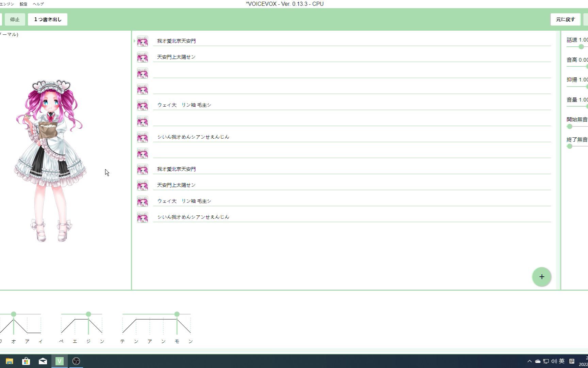Select mora エ in accent editor
This screenshot has height=368, width=588.
[75, 341]
